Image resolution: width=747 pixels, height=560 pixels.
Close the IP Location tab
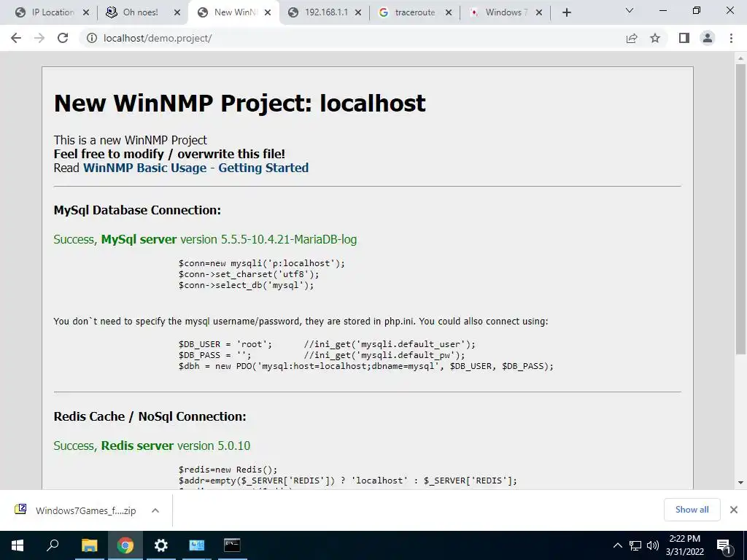tap(86, 13)
